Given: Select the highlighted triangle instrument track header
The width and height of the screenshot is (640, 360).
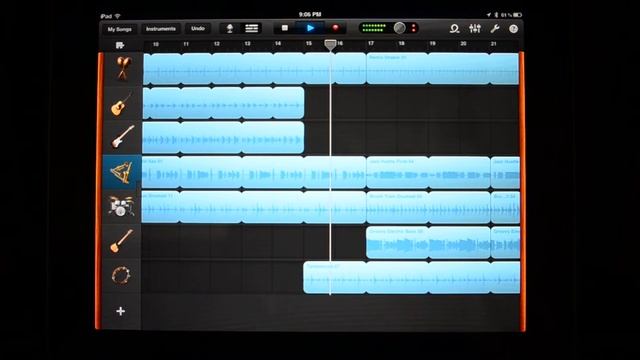Looking at the screenshot, I should click(122, 172).
